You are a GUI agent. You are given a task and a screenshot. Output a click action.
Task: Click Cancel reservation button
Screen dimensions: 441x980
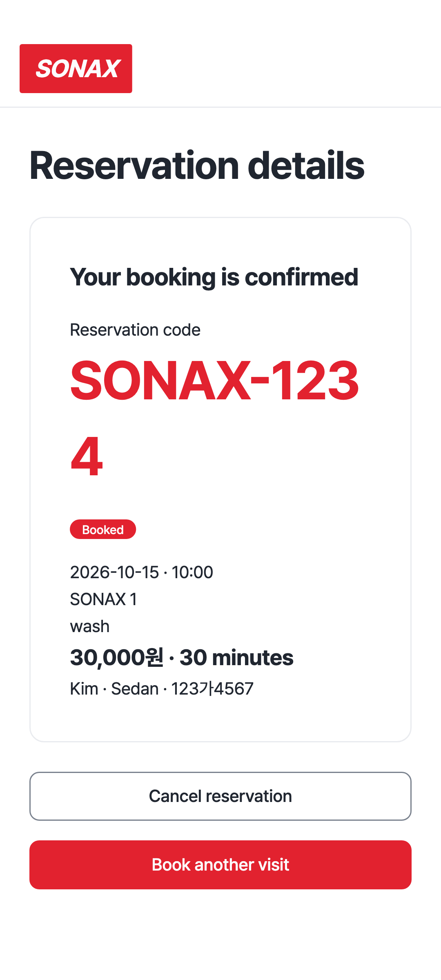pyautogui.click(x=220, y=796)
